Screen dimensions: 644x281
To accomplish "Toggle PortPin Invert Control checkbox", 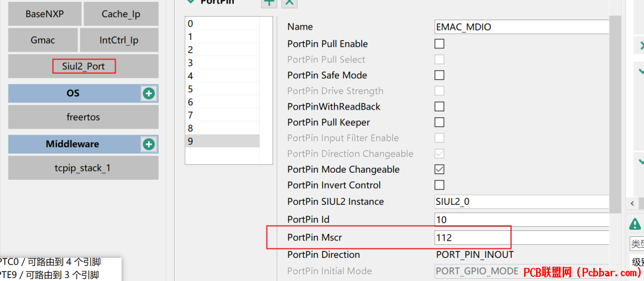I will [439, 185].
